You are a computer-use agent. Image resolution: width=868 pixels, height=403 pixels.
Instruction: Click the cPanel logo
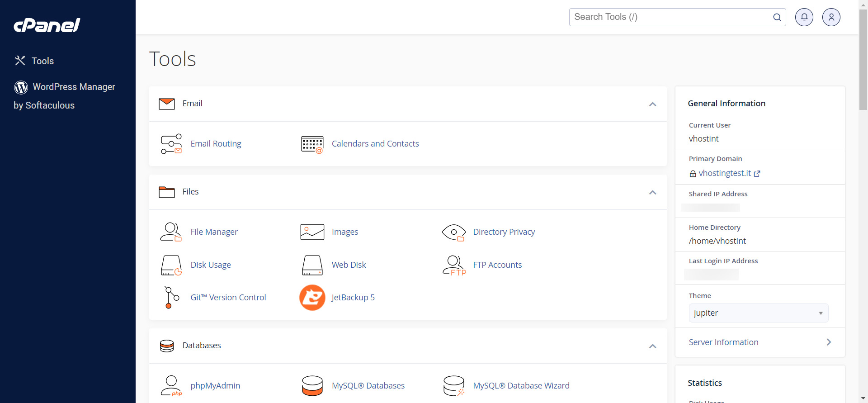point(47,25)
